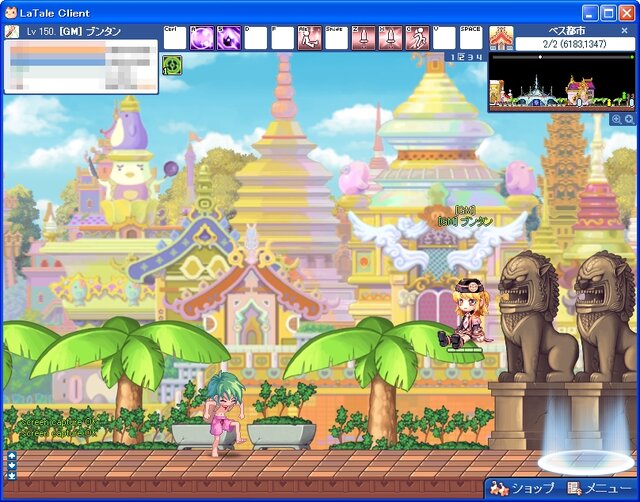640x502 pixels.
Task: Jump chat log to bottom arrow
Action: coord(11,475)
